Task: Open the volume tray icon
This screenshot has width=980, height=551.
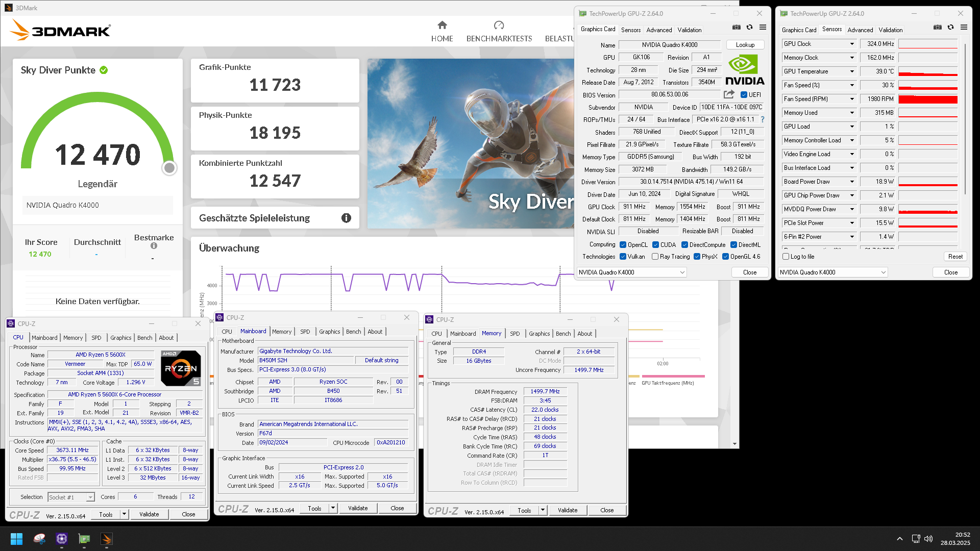Action: (x=928, y=539)
